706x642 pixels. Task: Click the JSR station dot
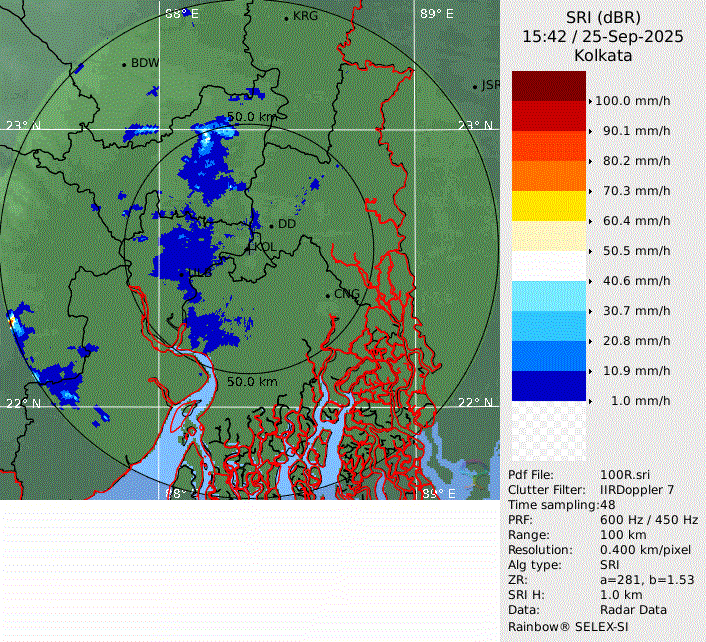click(x=476, y=87)
